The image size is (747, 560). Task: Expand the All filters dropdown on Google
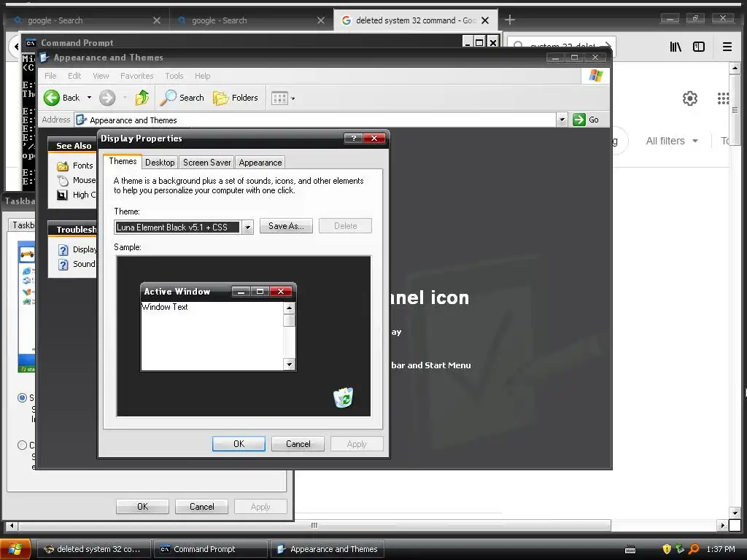[x=672, y=141]
